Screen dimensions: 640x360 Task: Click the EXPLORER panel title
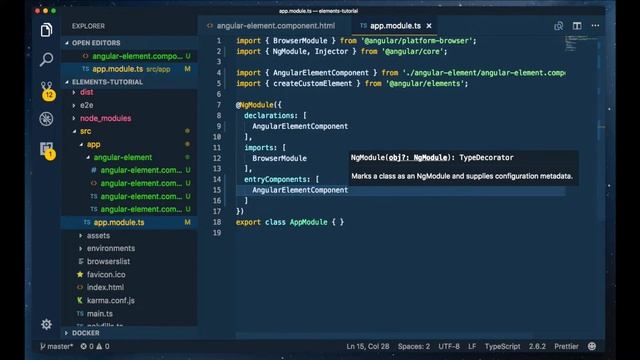(88, 26)
